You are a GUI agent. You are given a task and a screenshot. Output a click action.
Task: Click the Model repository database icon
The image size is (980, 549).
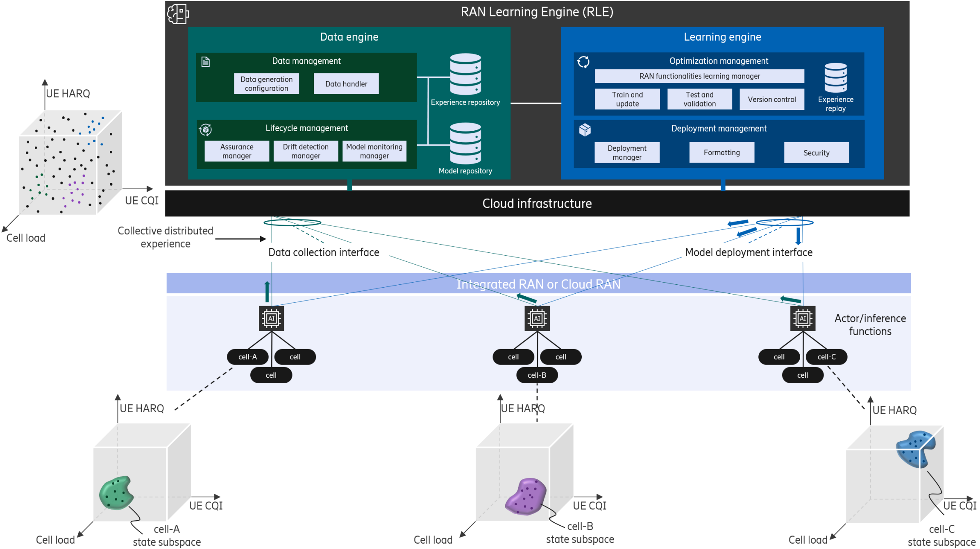[465, 143]
